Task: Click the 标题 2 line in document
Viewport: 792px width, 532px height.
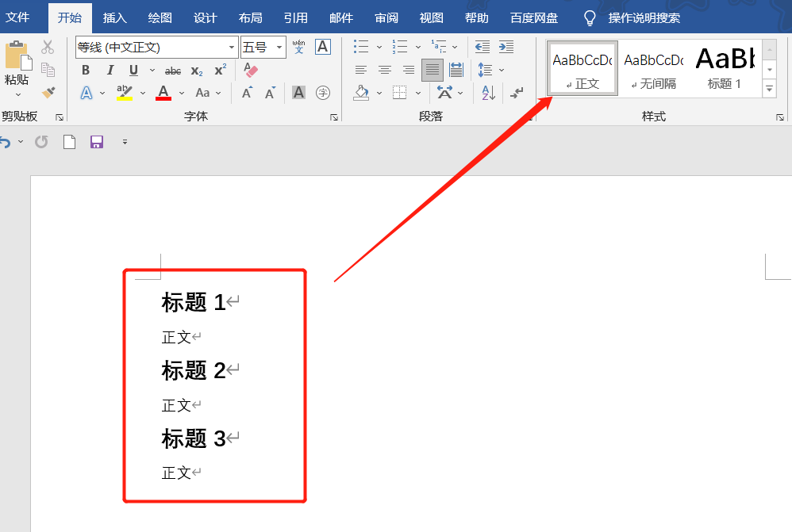Action: click(x=194, y=370)
